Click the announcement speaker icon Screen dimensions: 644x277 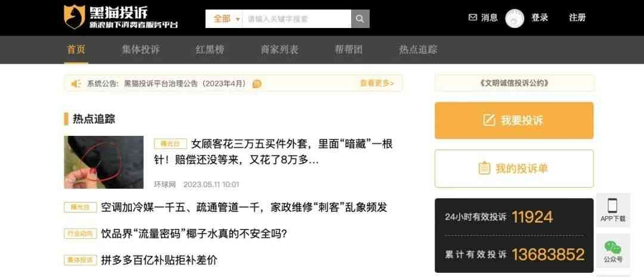tap(76, 84)
